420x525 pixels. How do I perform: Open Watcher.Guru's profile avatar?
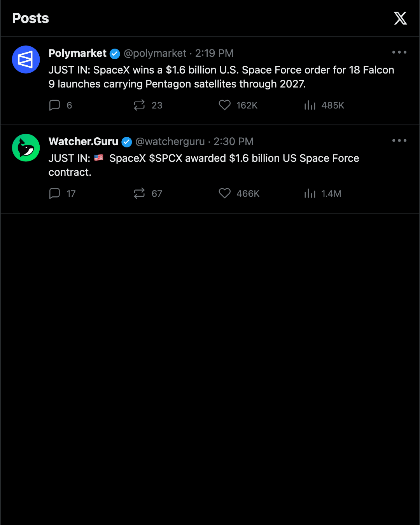click(26, 148)
